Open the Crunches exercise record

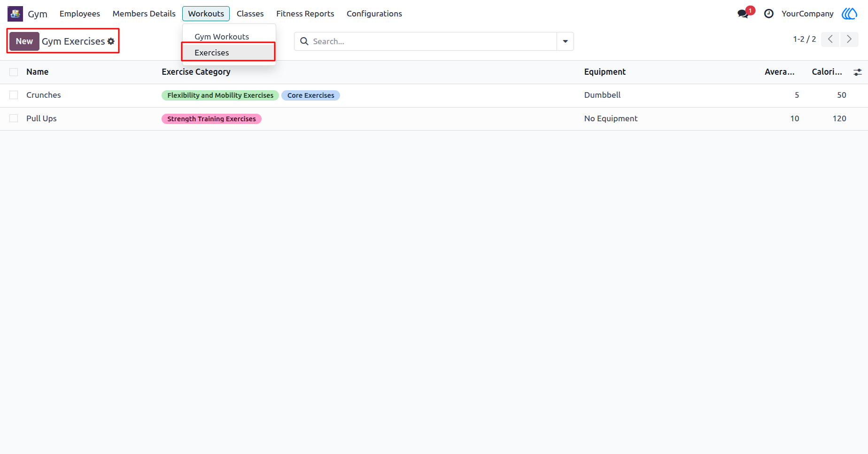click(44, 95)
